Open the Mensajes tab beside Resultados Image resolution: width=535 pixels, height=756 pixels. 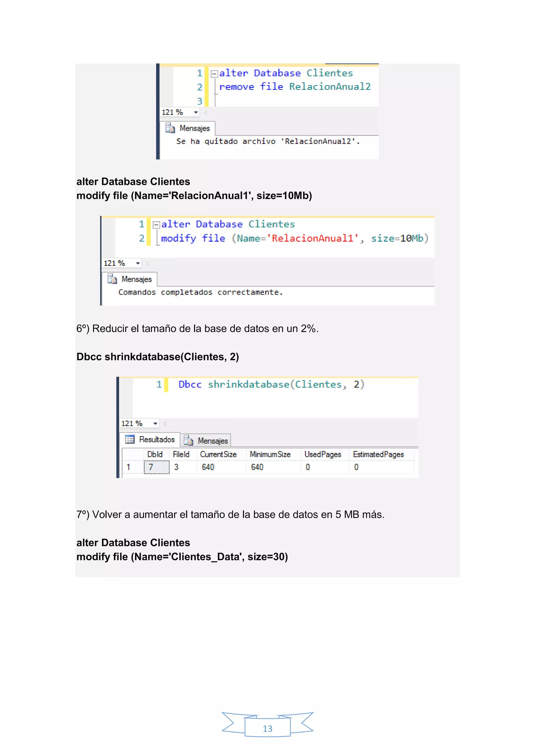point(212,441)
